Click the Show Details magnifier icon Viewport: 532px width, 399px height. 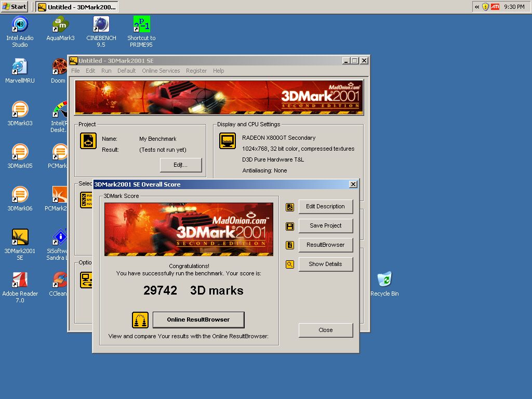click(x=290, y=264)
